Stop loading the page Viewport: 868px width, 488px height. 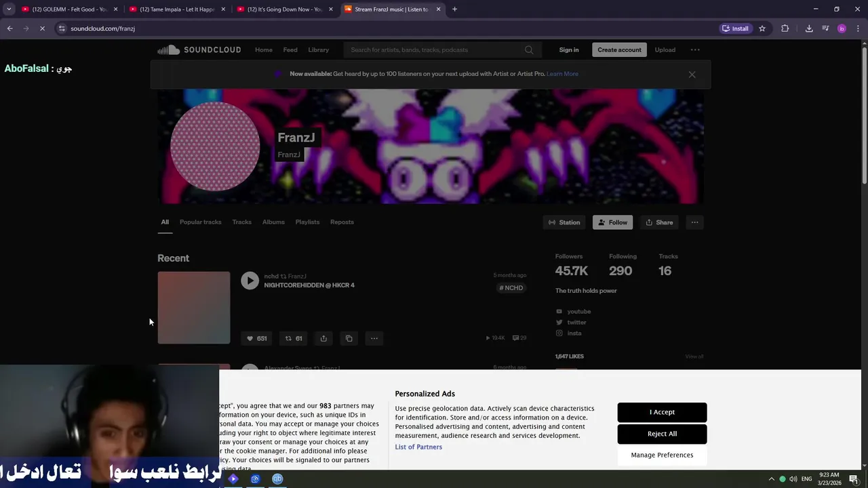tap(42, 28)
